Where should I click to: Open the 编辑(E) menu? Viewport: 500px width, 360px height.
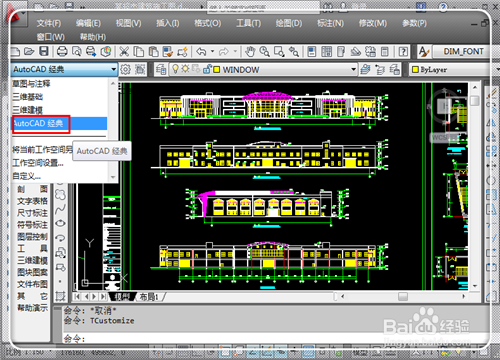coord(88,23)
